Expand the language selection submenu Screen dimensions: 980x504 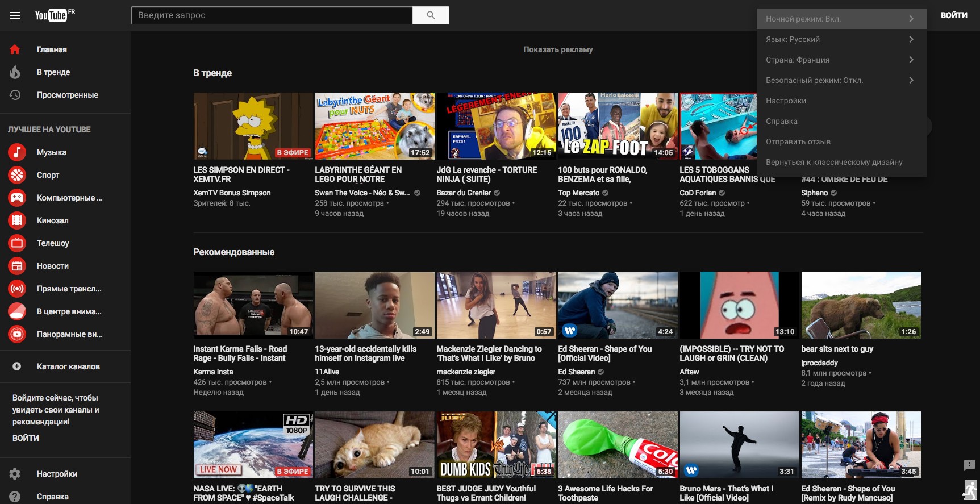pyautogui.click(x=841, y=39)
